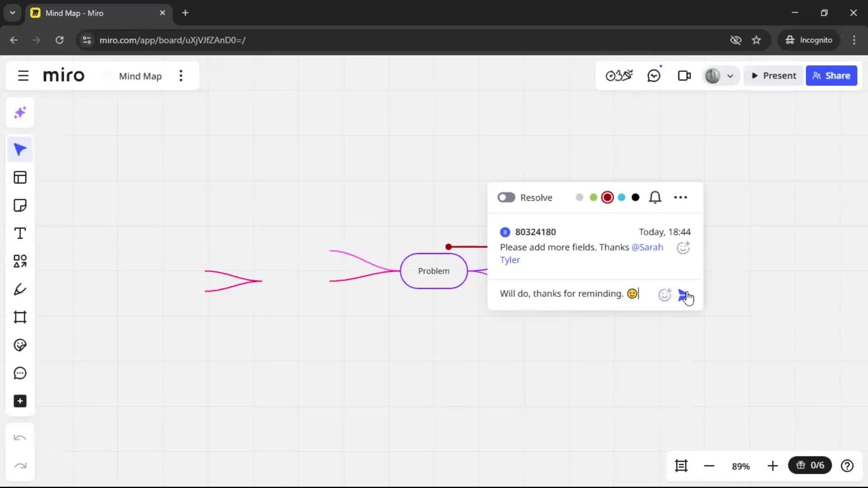Viewport: 868px width, 488px height.
Task: Open frames panel at bottom
Action: click(681, 466)
